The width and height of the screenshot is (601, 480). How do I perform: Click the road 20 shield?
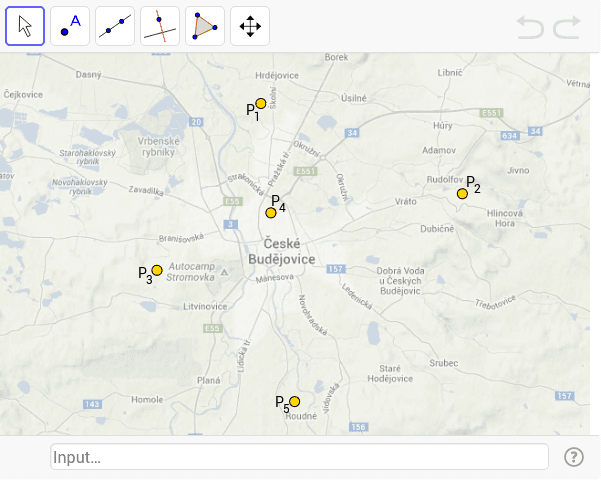pos(196,122)
